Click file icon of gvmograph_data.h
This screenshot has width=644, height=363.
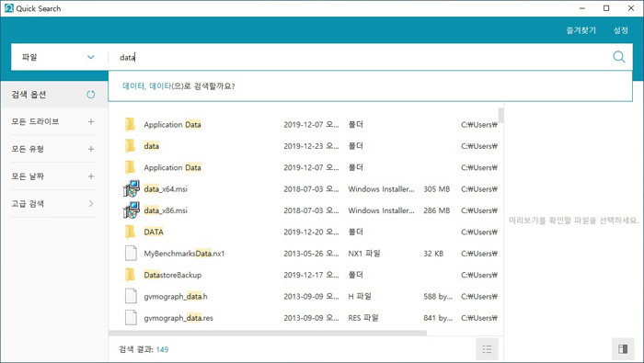pyautogui.click(x=131, y=296)
